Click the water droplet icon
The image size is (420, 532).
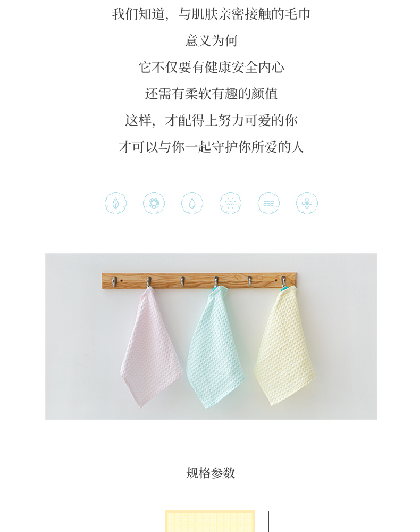tap(192, 203)
